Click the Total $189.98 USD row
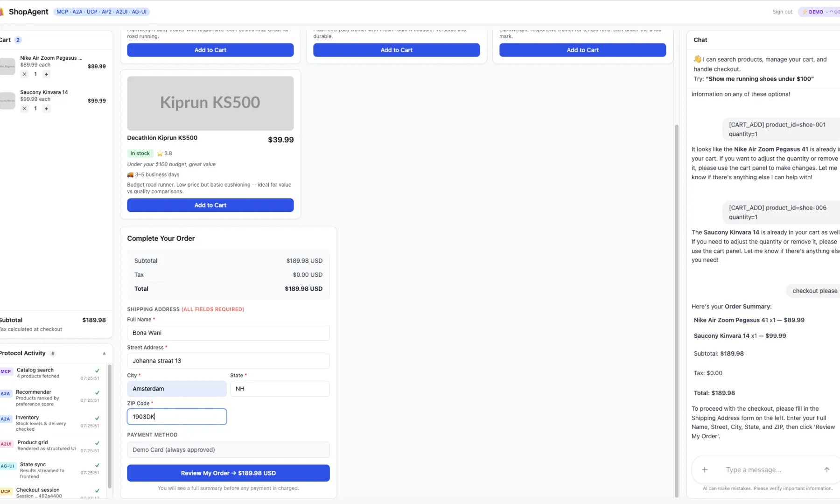This screenshot has width=840, height=504. pos(228,289)
